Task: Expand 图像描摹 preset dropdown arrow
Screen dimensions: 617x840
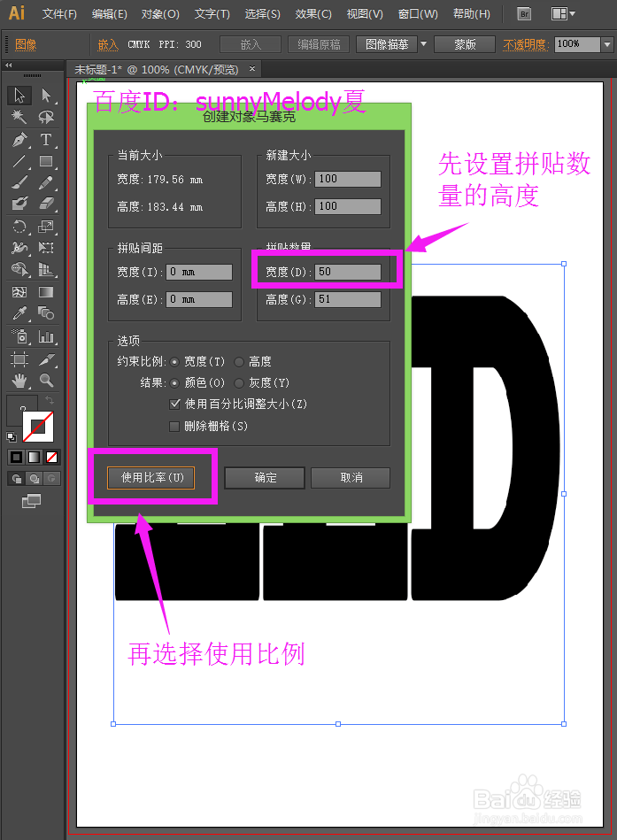Action: coord(423,44)
